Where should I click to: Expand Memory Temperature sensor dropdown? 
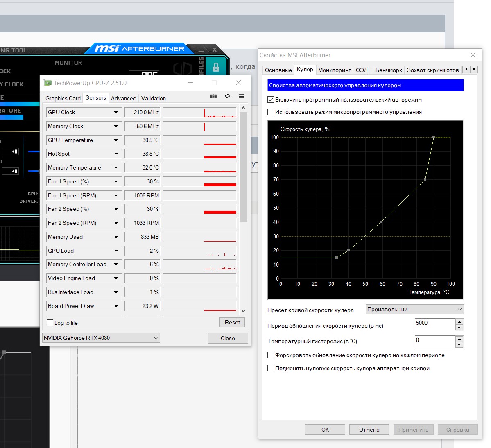point(116,168)
